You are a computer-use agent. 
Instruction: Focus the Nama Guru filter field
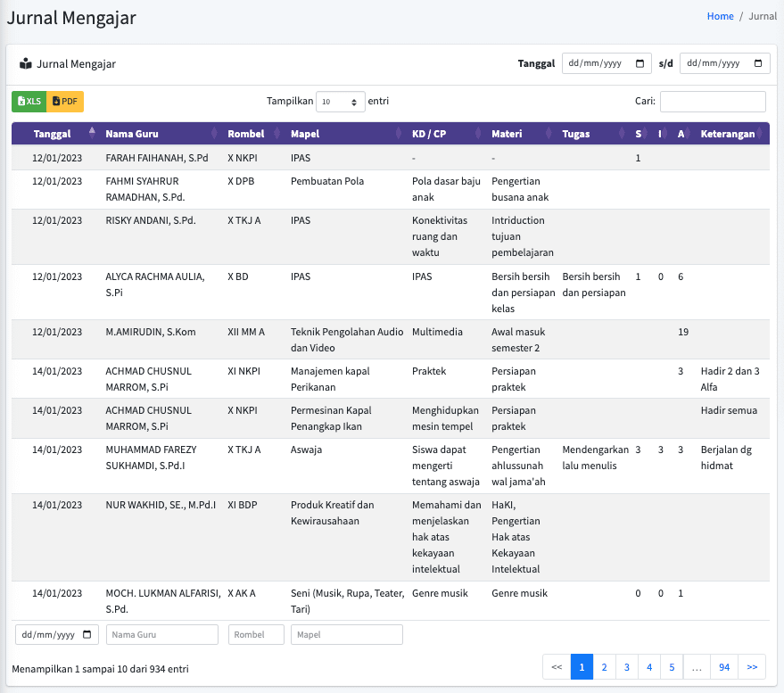(162, 634)
